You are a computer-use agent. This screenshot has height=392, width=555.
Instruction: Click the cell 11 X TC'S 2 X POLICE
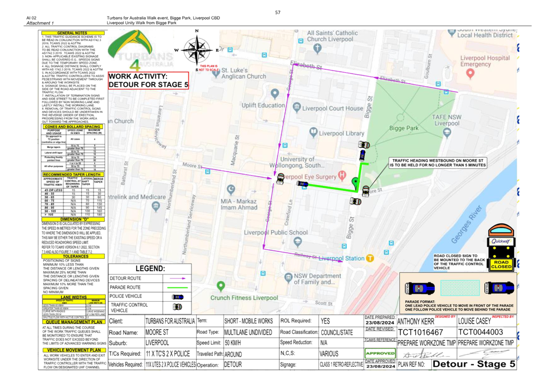click(170, 354)
